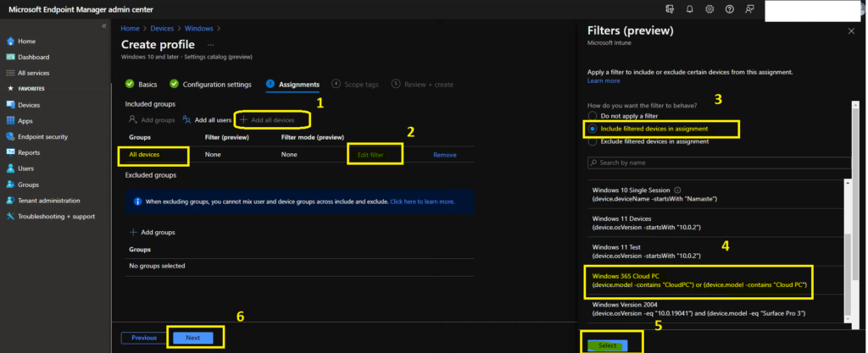Click the Previous button

[144, 338]
